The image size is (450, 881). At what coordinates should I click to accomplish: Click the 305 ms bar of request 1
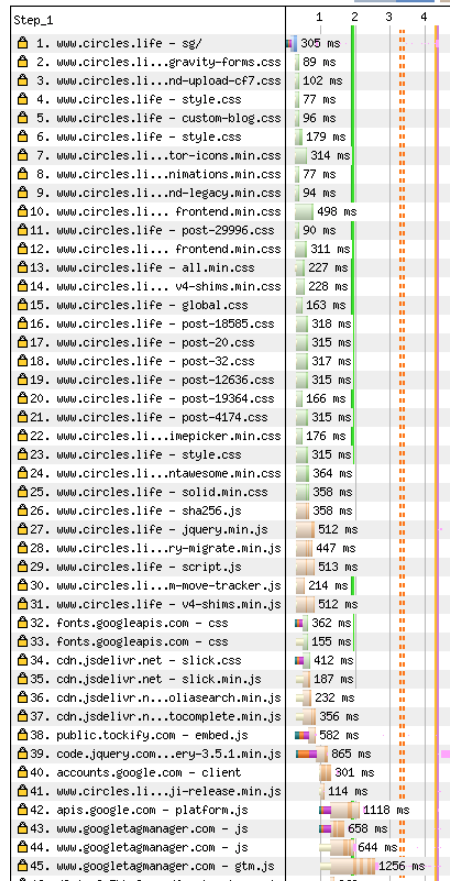click(292, 43)
